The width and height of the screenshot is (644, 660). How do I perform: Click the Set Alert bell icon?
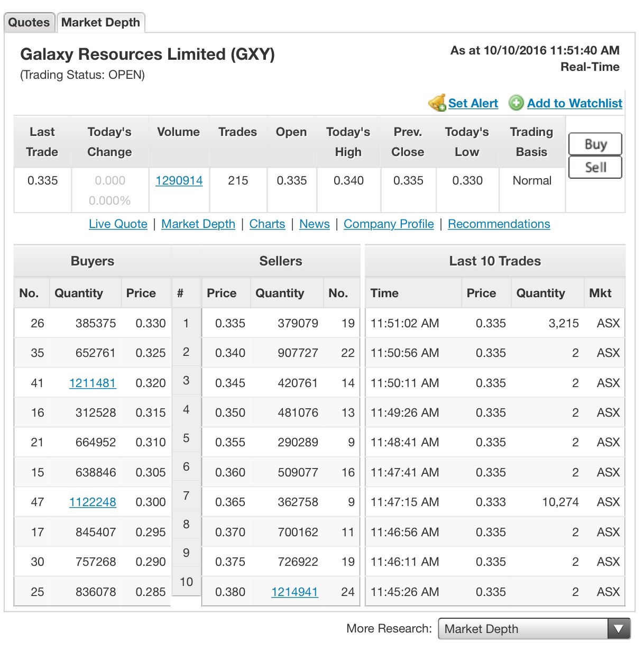437,103
